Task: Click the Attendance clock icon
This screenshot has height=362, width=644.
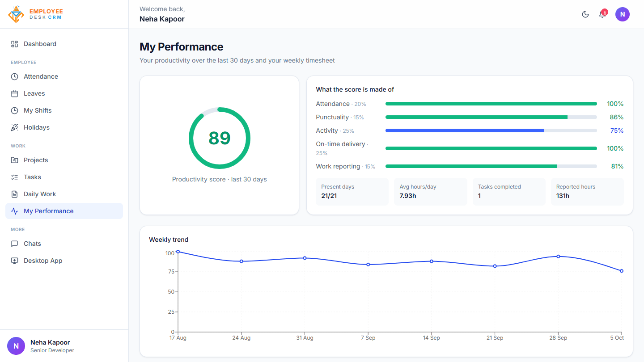Action: coord(15,76)
